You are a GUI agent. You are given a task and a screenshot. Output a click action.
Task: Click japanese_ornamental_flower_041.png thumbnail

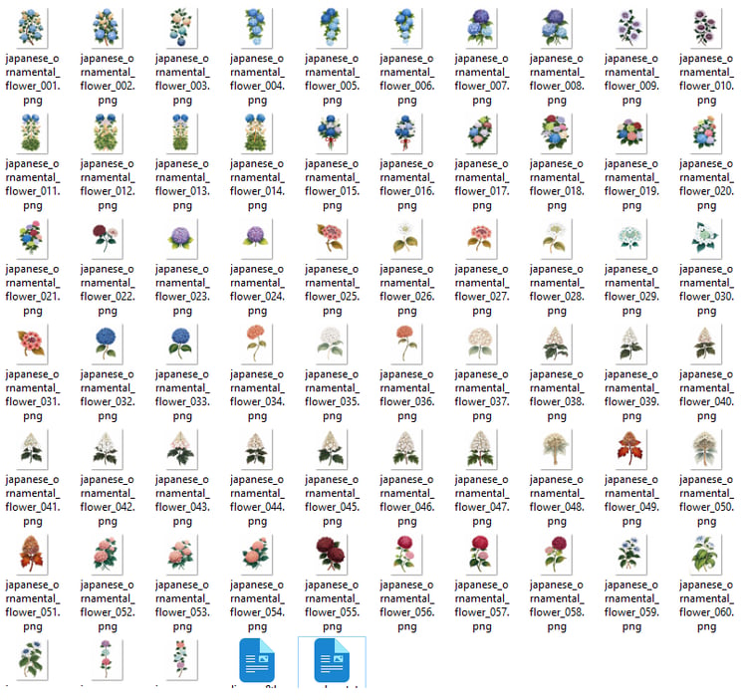coord(32,449)
